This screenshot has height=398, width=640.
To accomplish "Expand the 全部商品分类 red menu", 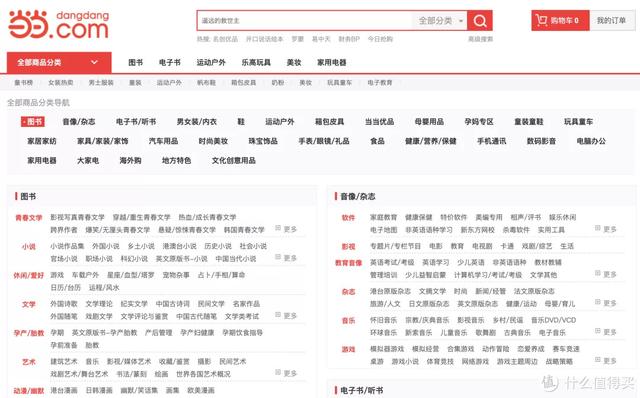I will (59, 62).
